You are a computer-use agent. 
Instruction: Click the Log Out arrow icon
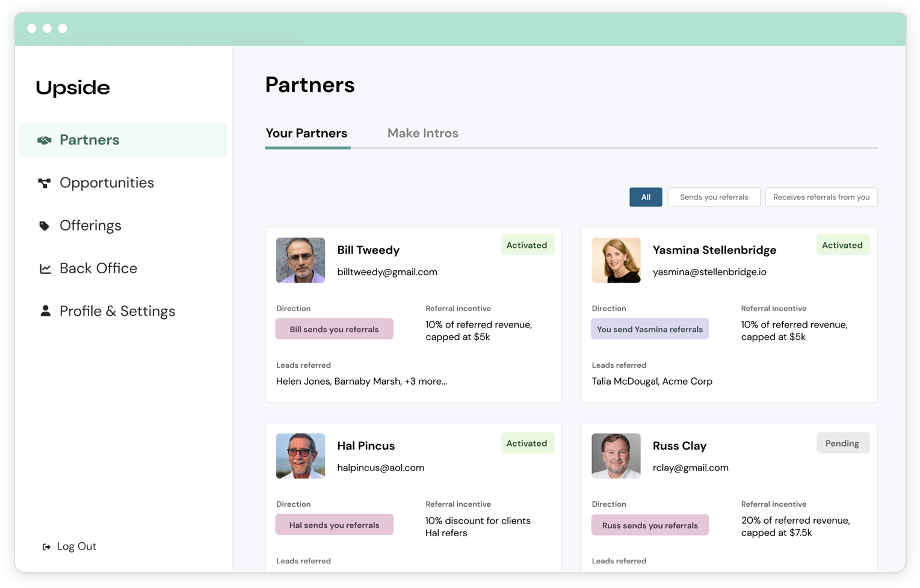click(x=46, y=547)
